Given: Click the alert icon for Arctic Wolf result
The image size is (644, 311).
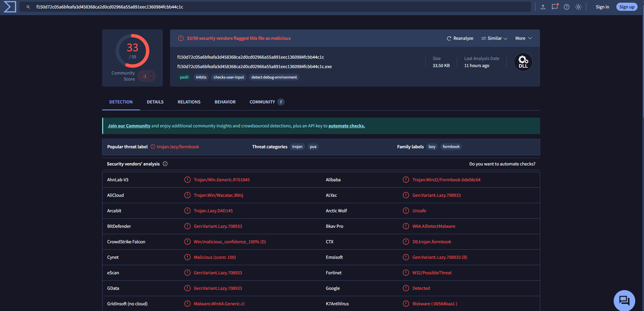Looking at the screenshot, I should [x=406, y=211].
